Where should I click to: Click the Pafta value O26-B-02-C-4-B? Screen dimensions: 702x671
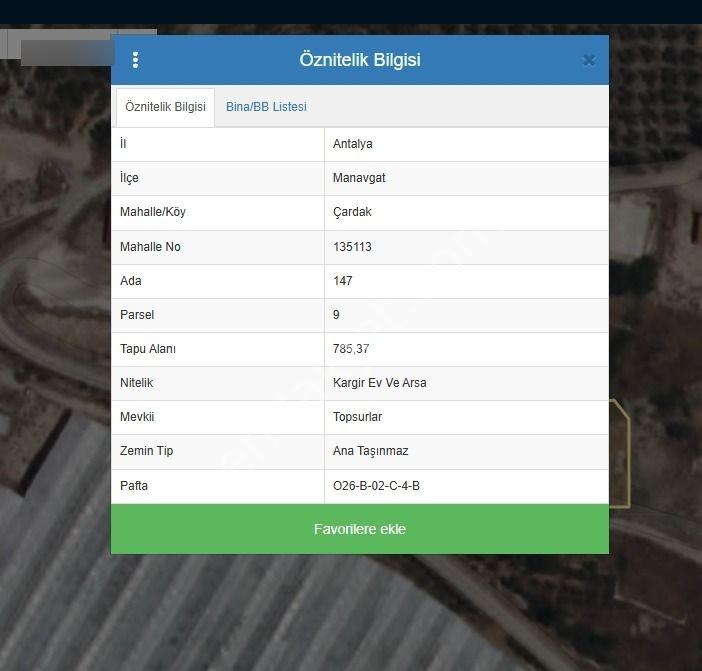376,486
